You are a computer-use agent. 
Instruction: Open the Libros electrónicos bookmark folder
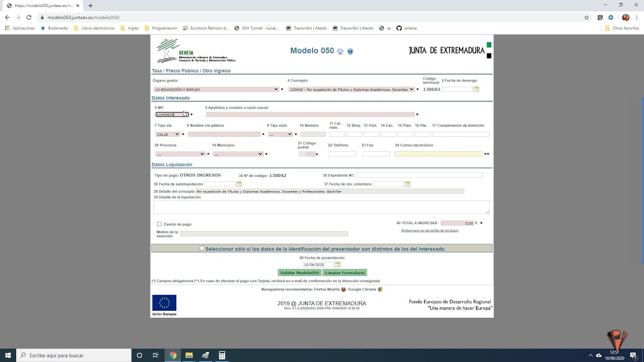[94, 28]
